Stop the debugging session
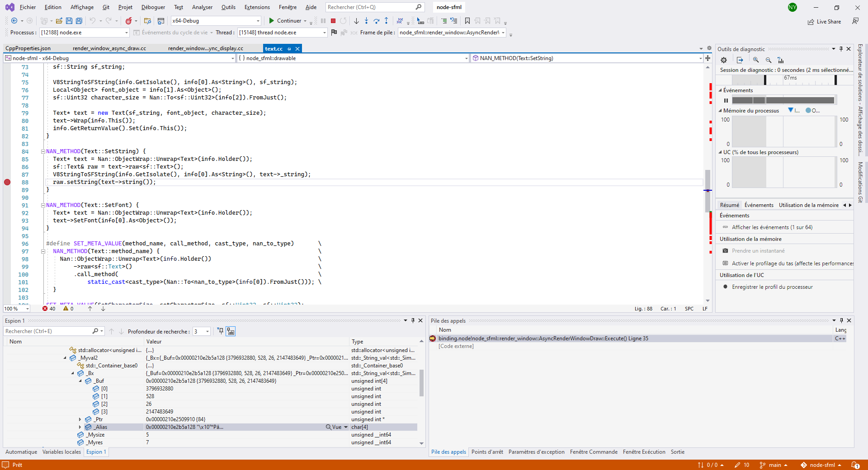The height and width of the screenshot is (470, 868). pos(333,21)
